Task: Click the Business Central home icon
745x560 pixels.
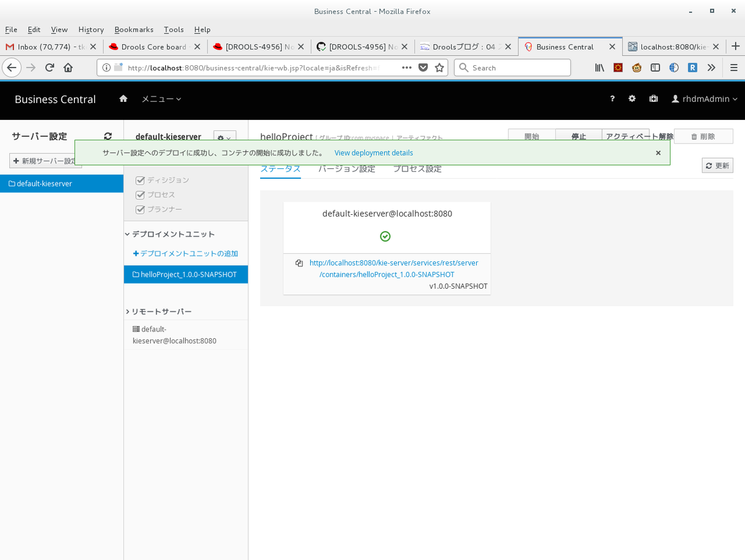Action: tap(124, 99)
